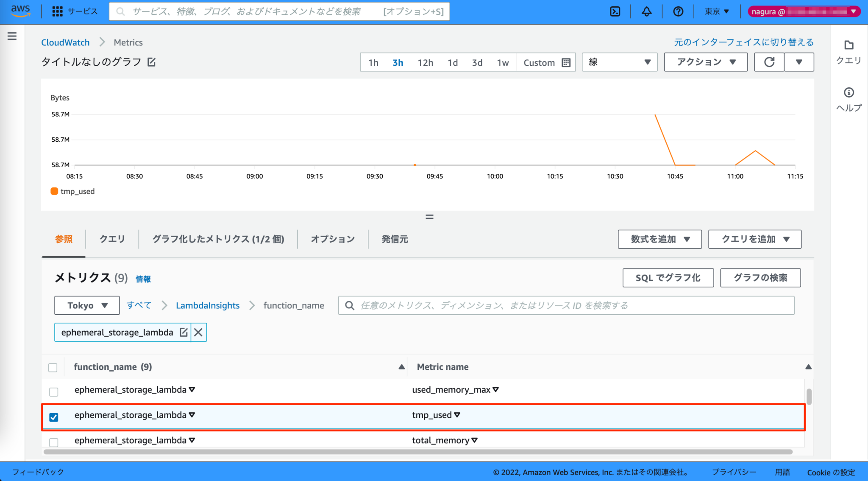Open the アクション dropdown
The image size is (868, 481).
coord(705,62)
